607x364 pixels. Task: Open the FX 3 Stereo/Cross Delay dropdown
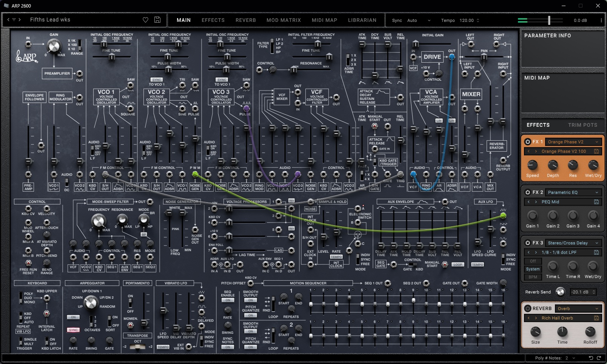tap(573, 243)
